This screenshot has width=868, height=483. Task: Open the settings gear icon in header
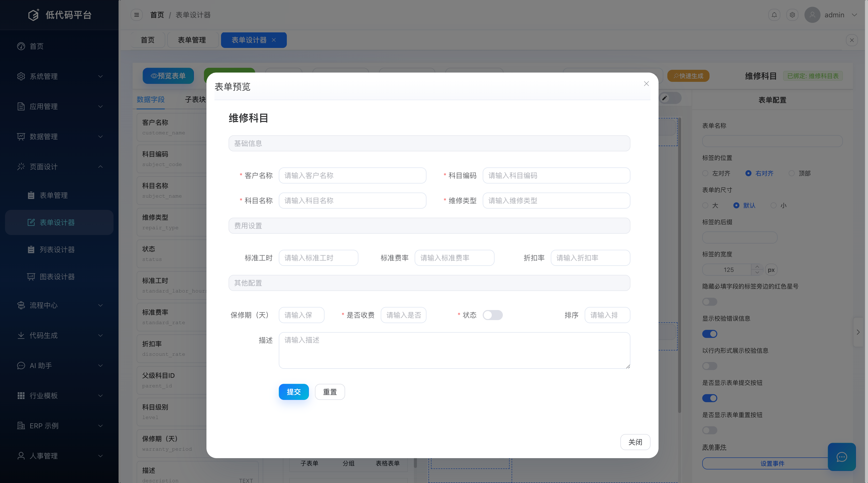pyautogui.click(x=792, y=15)
